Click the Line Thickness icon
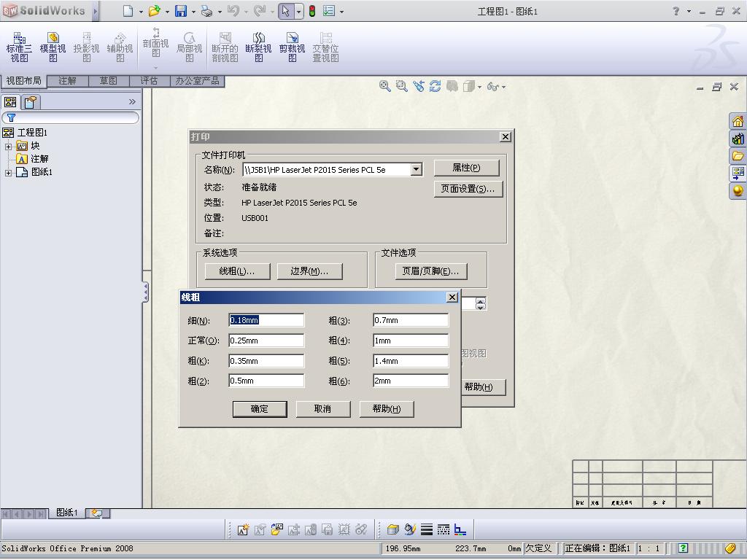Viewport: 747px width, 560px height. pyautogui.click(x=427, y=529)
